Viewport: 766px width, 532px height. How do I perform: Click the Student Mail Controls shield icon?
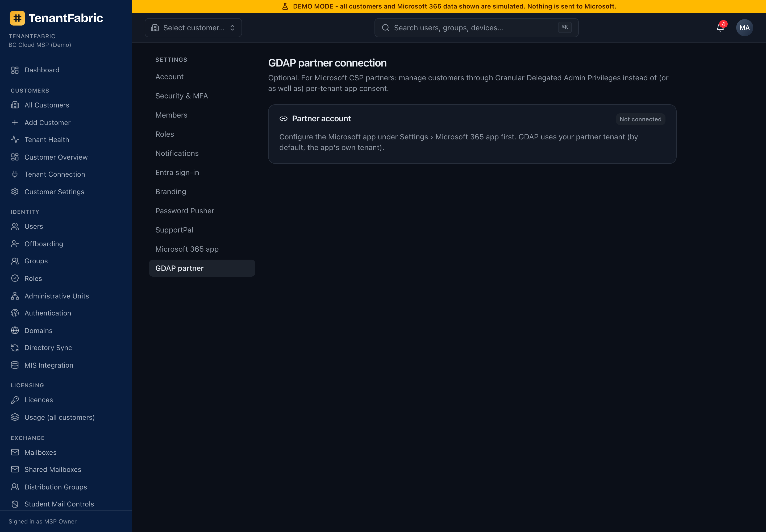[x=15, y=504]
